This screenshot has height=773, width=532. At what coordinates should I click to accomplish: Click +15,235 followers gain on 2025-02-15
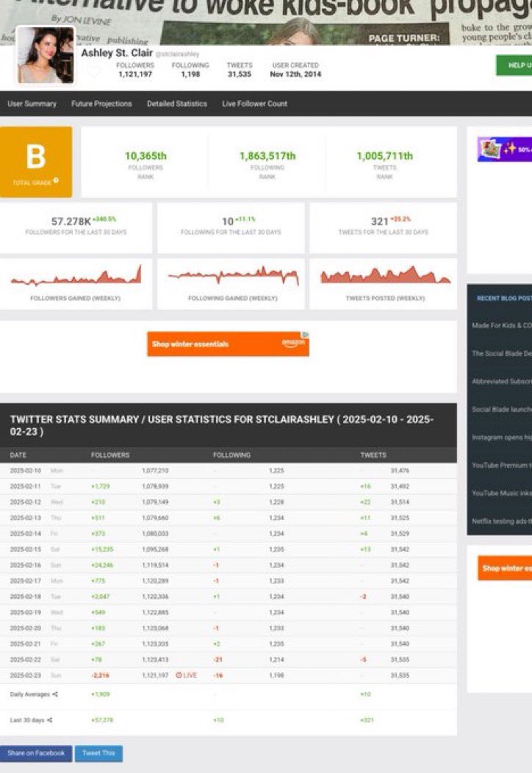point(102,549)
